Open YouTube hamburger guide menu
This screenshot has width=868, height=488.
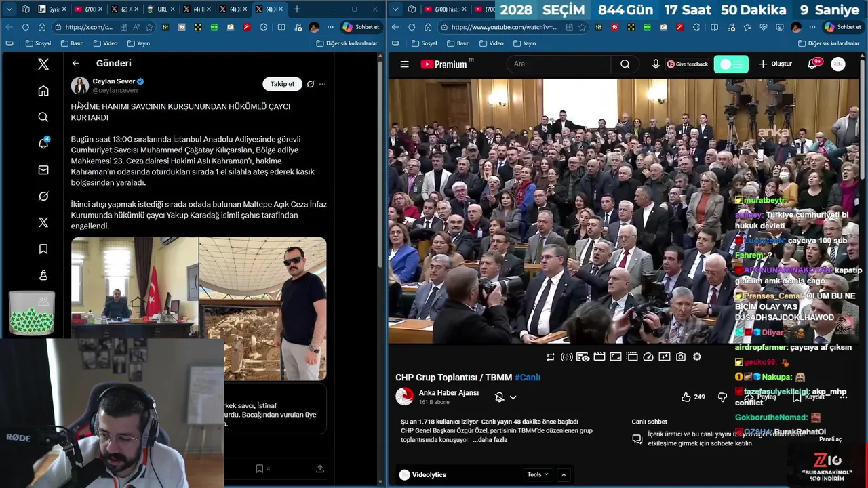[404, 64]
